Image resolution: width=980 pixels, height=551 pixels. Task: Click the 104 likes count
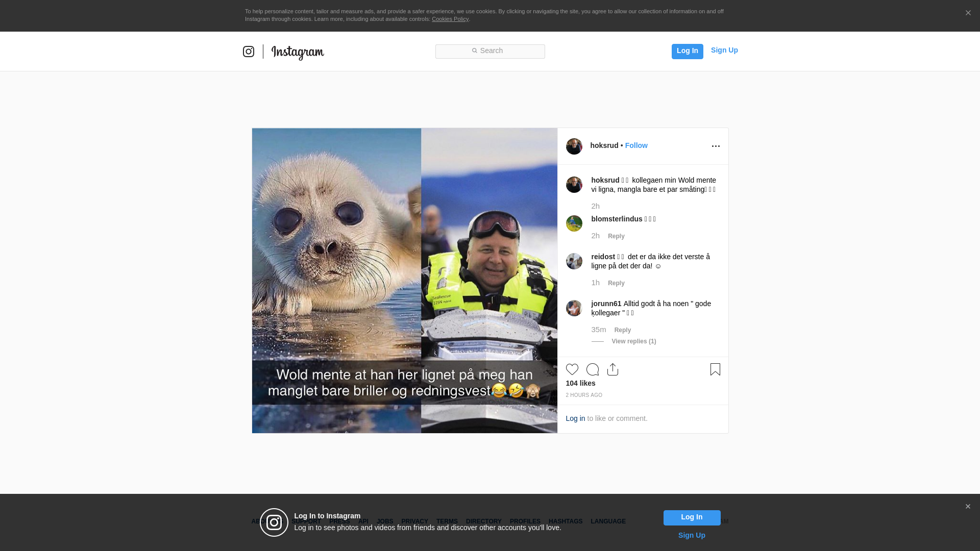pyautogui.click(x=580, y=383)
